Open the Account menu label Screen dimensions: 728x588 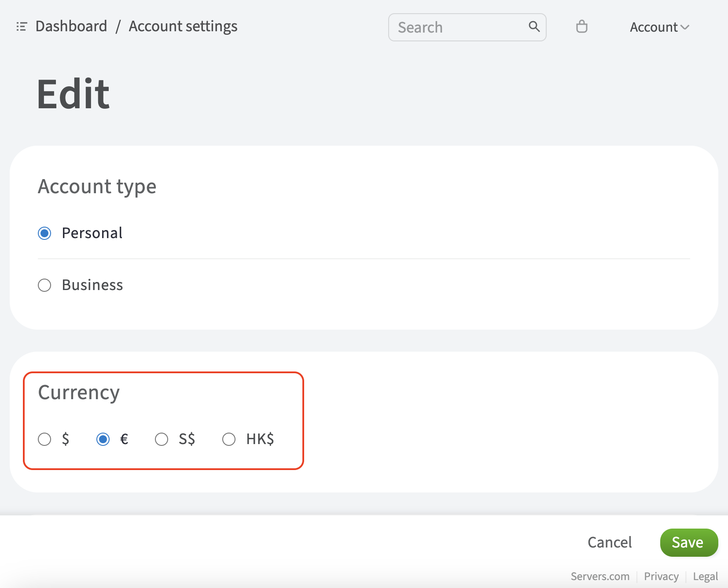click(653, 27)
